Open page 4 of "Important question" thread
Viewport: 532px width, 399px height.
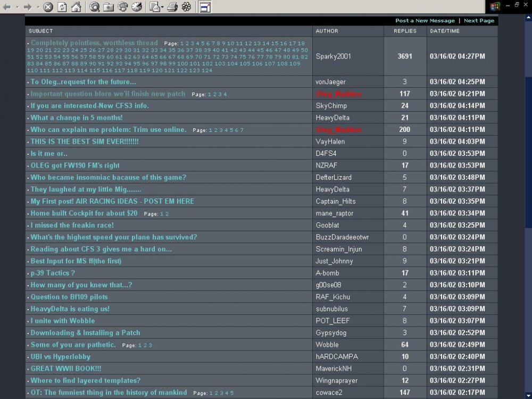(x=225, y=94)
